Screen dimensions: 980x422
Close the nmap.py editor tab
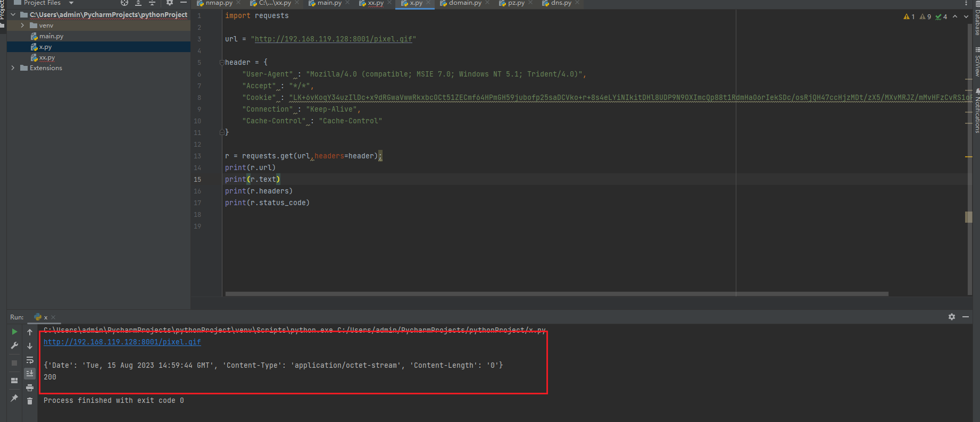pos(238,3)
